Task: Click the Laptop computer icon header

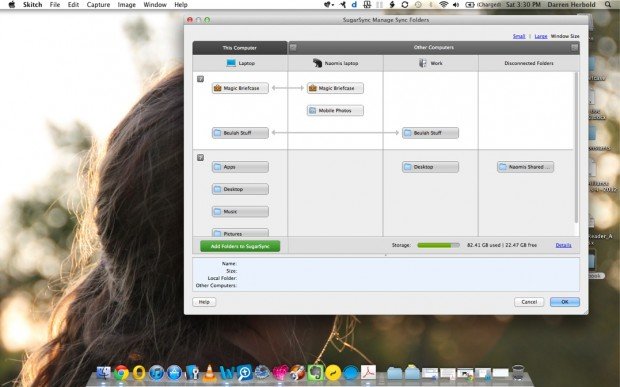Action: coord(231,63)
